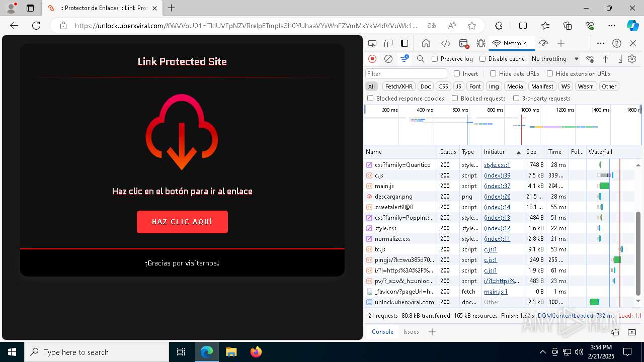Image resolution: width=644 pixels, height=362 pixels.
Task: Check Hide data URLs checkbox
Action: click(493, 73)
